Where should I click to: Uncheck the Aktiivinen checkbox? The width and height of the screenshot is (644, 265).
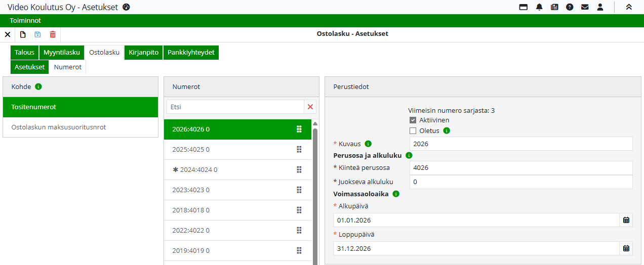[x=413, y=120]
